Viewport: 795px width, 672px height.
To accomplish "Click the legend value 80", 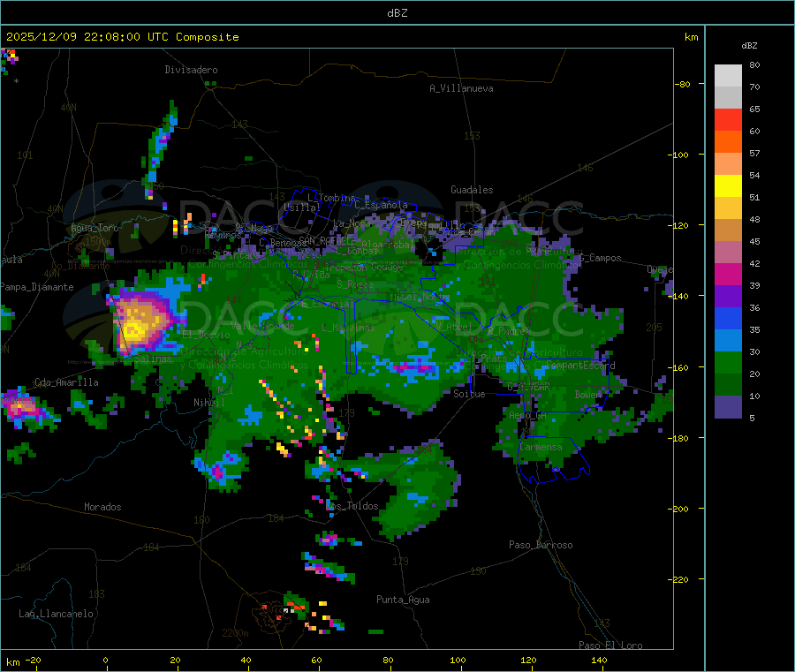I will [x=754, y=64].
